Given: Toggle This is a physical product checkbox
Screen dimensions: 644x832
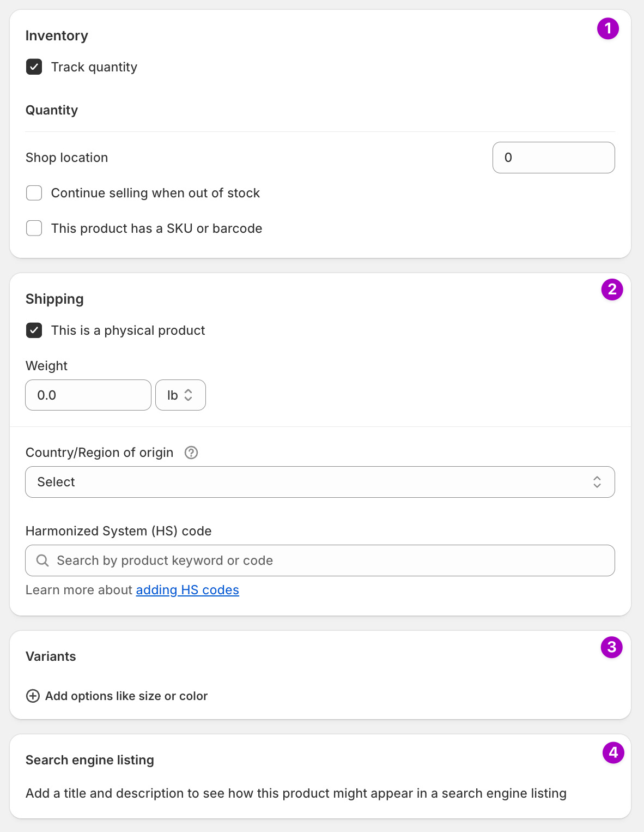Looking at the screenshot, I should [34, 330].
